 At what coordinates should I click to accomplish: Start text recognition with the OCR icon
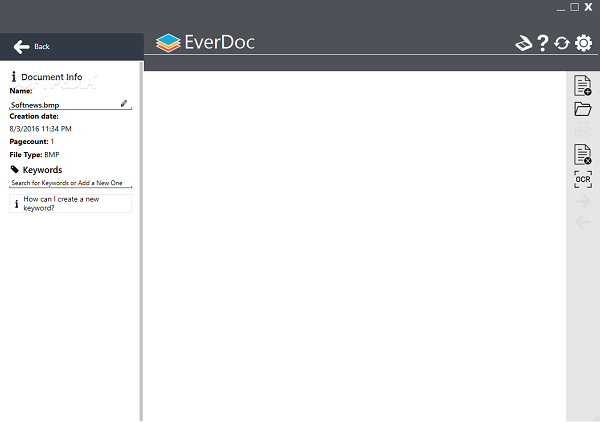tap(583, 179)
